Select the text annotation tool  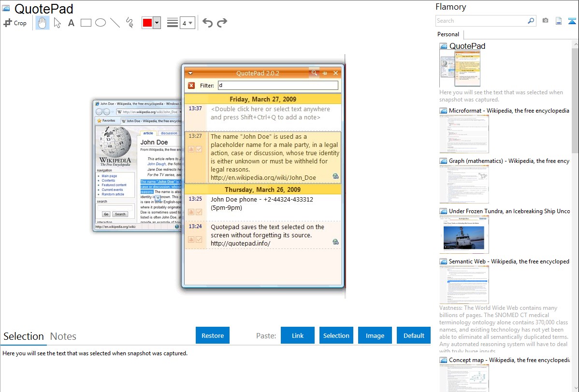coord(71,23)
